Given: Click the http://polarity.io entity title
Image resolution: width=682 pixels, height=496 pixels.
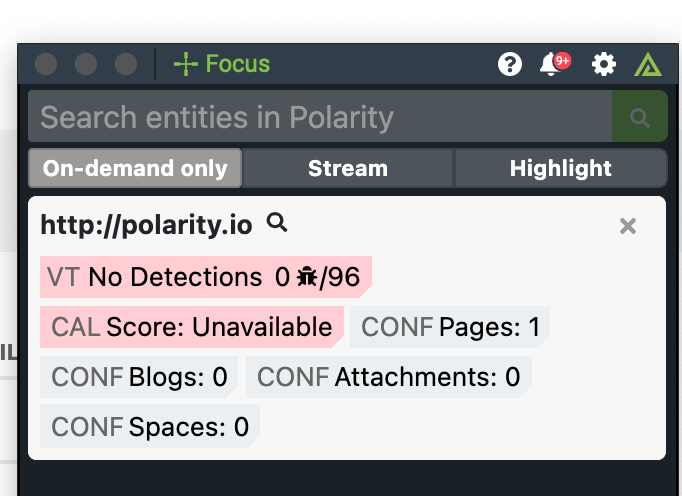Looking at the screenshot, I should pyautogui.click(x=146, y=225).
